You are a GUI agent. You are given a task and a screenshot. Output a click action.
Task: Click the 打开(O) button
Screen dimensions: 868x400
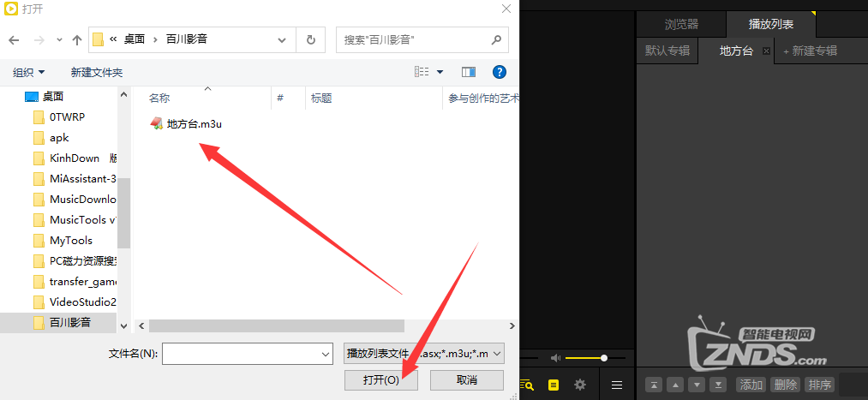pyautogui.click(x=380, y=379)
